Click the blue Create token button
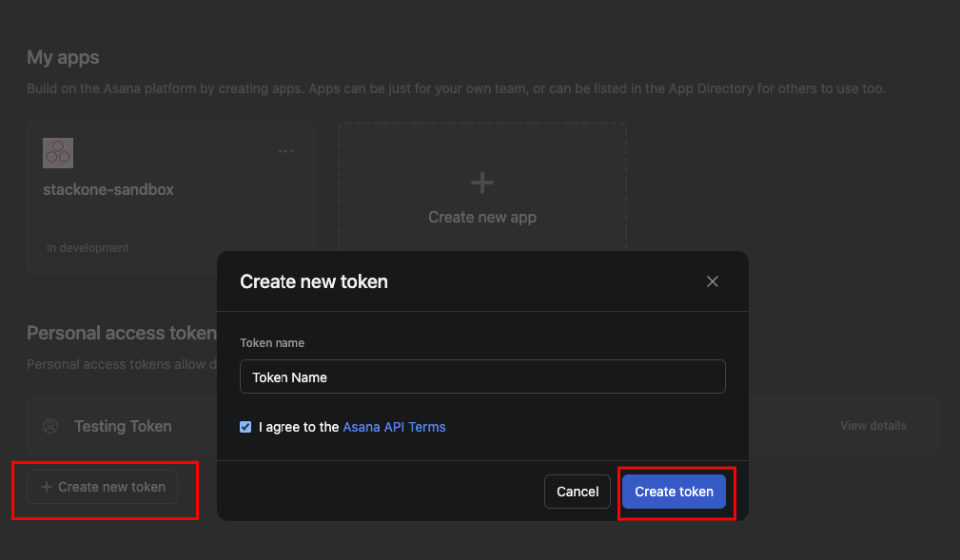 674,492
